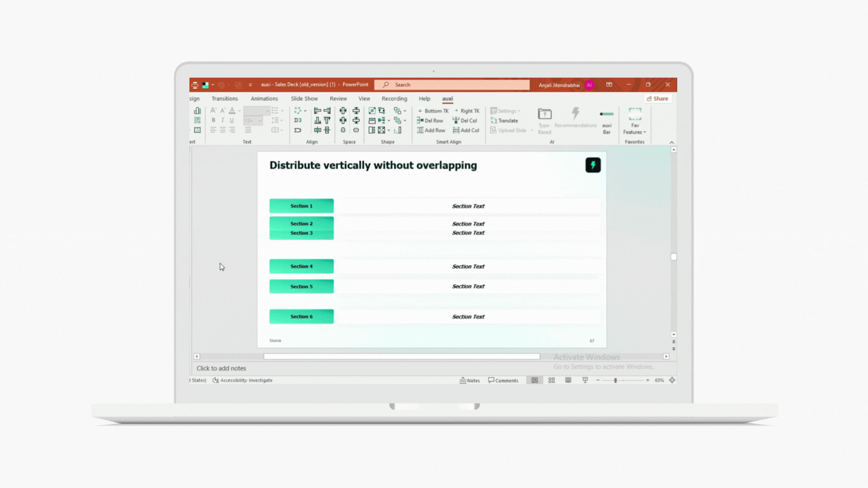Click the Add Row button
Viewport: 868px width, 488px height.
[431, 130]
